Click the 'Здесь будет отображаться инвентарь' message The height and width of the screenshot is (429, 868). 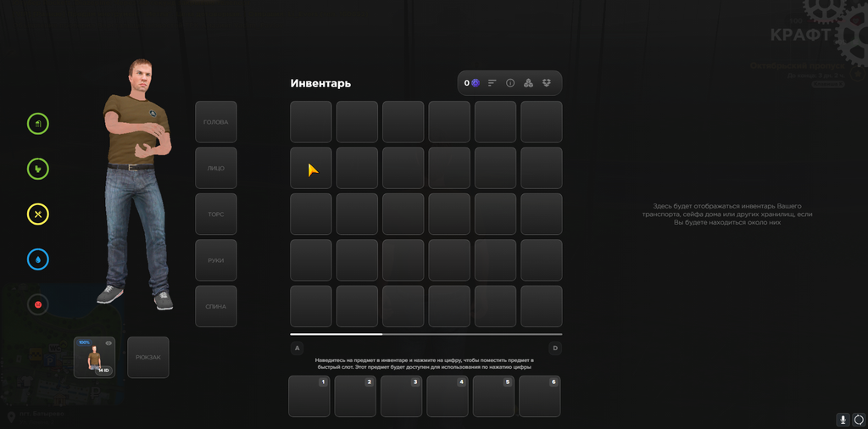click(x=727, y=214)
